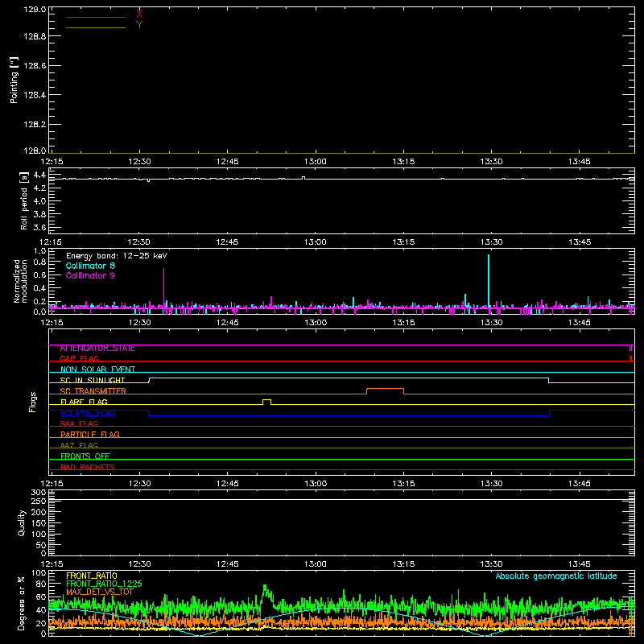Click the ATTENUATOR_STATE flag label
Viewport: 644px width, 644px height.
pos(97,349)
